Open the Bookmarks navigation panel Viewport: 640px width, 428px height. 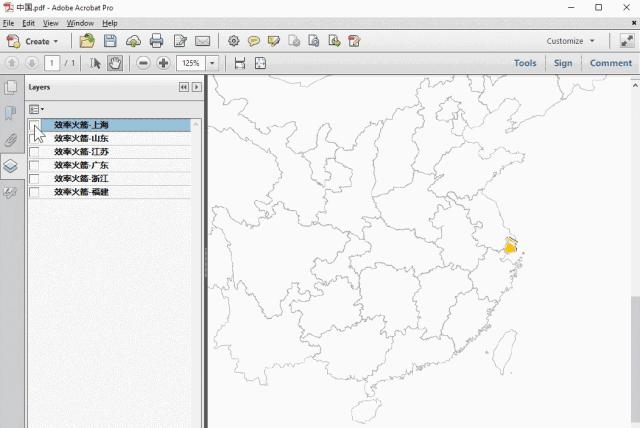[11, 113]
